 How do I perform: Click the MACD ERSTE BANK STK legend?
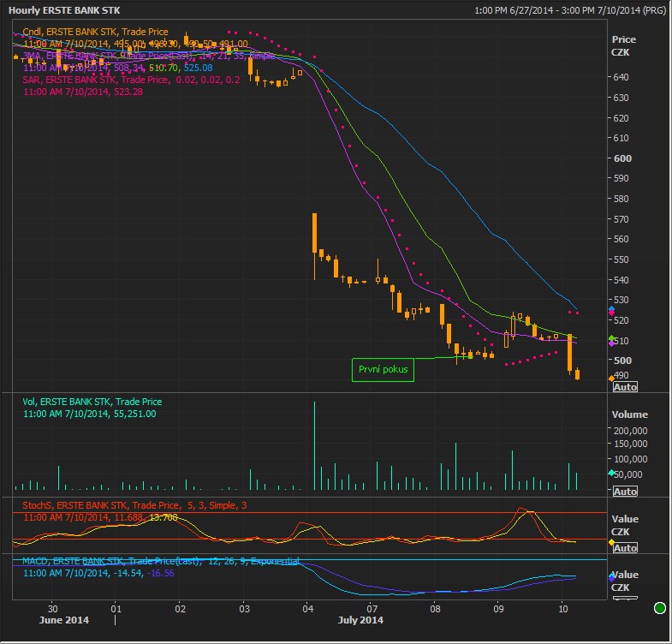click(x=160, y=561)
